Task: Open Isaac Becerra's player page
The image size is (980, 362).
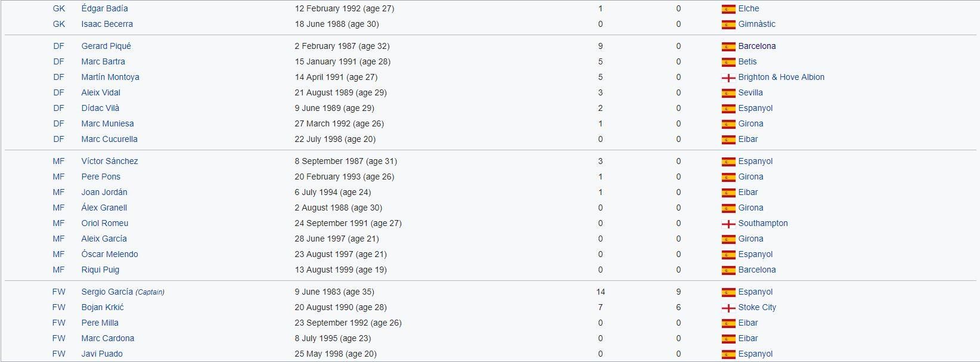Action: coord(107,24)
